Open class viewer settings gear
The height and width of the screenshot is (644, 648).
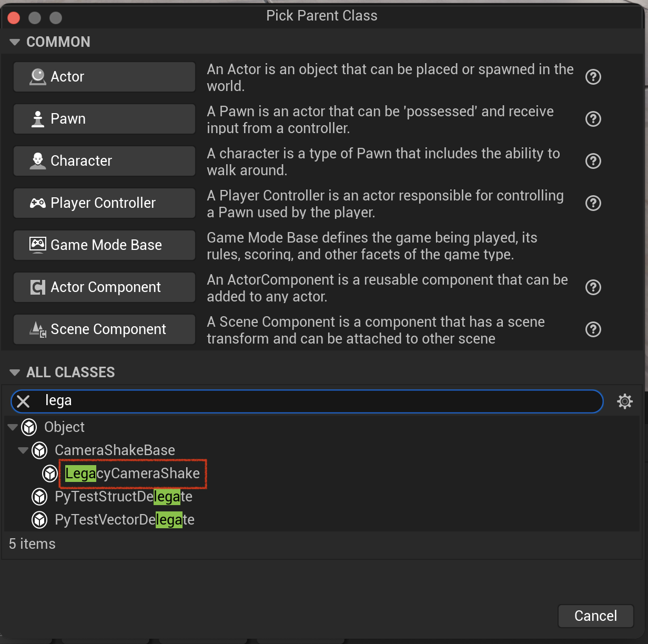point(625,401)
